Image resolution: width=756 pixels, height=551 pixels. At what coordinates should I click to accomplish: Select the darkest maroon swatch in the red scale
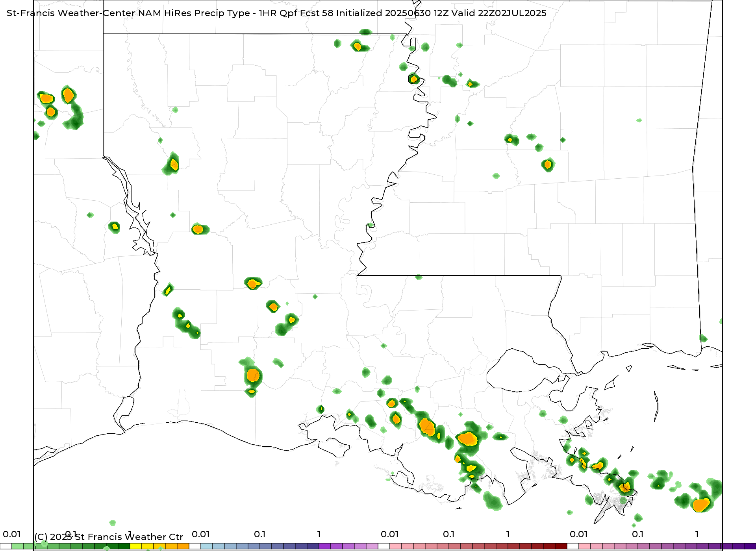pyautogui.click(x=561, y=546)
